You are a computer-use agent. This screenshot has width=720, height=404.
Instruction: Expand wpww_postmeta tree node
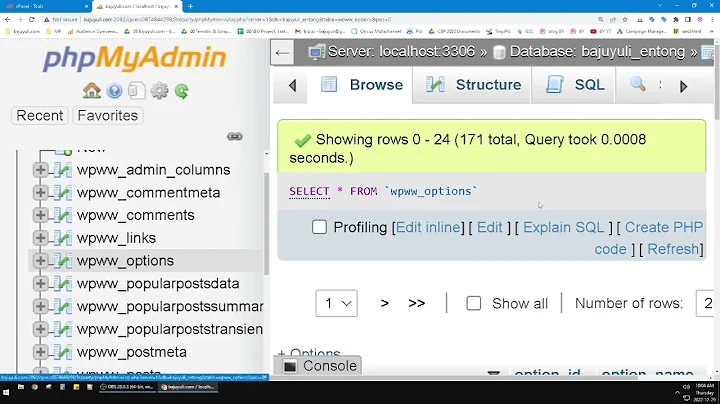pos(40,352)
